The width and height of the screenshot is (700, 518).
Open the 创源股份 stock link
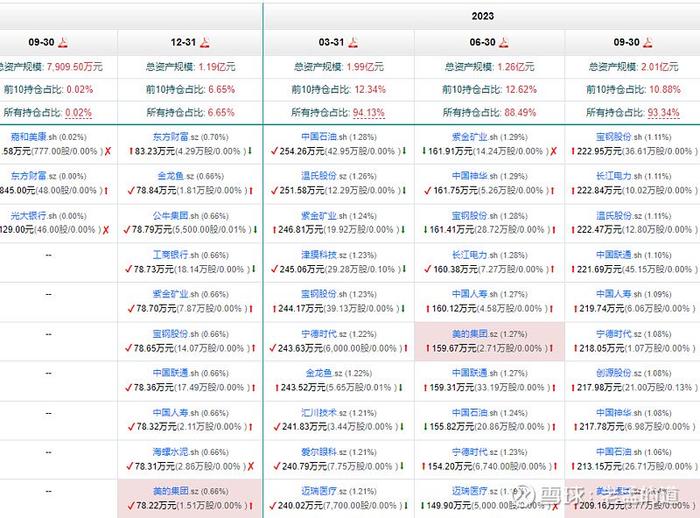pos(614,373)
